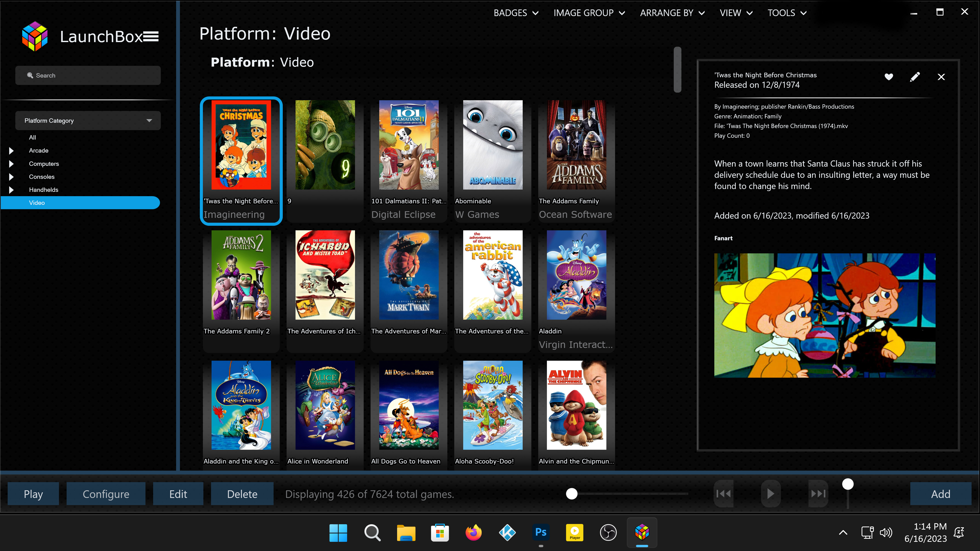980x551 pixels.
Task: Start playback with the music play button
Action: tap(771, 494)
